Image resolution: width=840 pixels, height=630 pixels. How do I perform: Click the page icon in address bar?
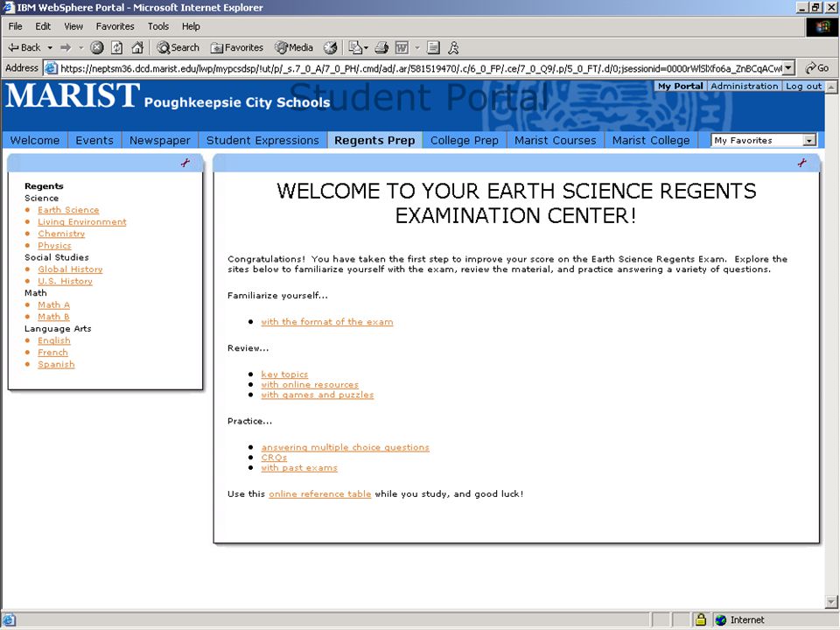[x=51, y=68]
